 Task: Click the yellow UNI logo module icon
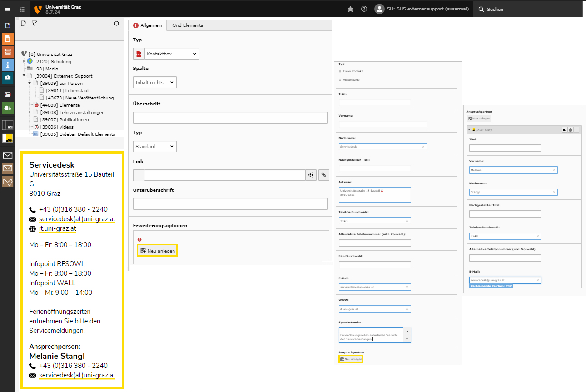coord(8,139)
